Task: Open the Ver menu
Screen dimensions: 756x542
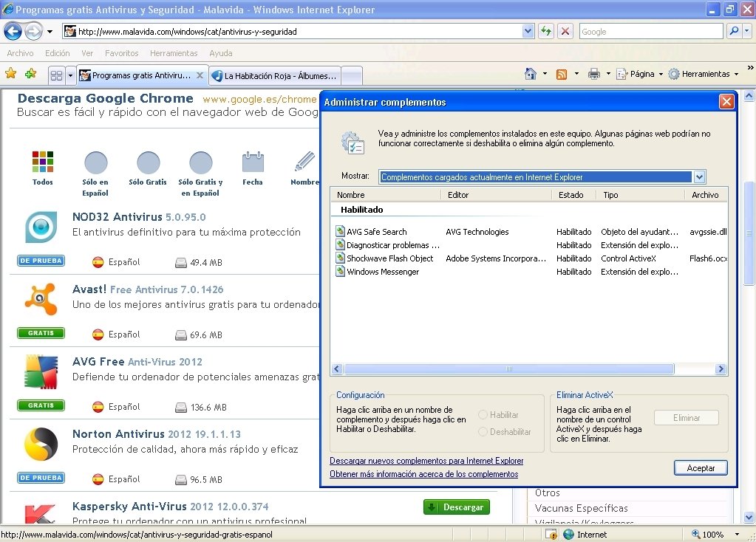Action: coord(87,53)
